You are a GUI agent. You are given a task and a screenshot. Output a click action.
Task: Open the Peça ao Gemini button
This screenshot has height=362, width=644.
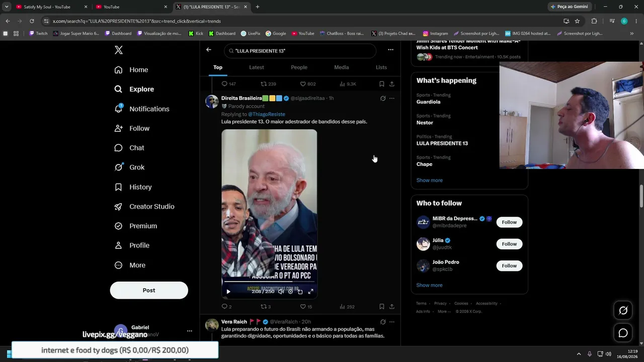click(x=570, y=7)
